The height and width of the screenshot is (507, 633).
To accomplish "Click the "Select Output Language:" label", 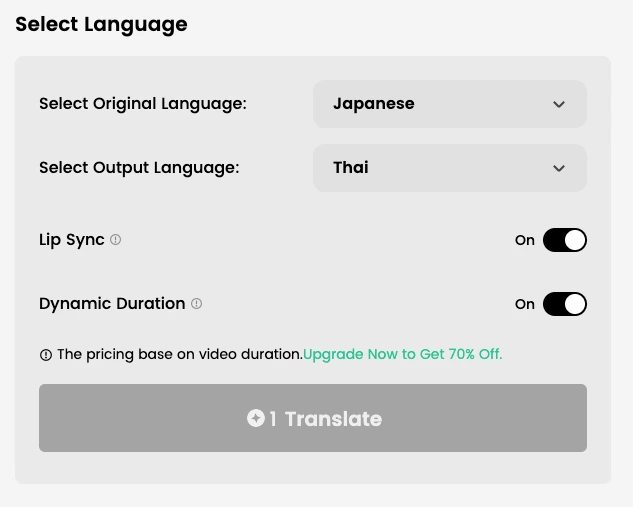I will [x=139, y=168].
